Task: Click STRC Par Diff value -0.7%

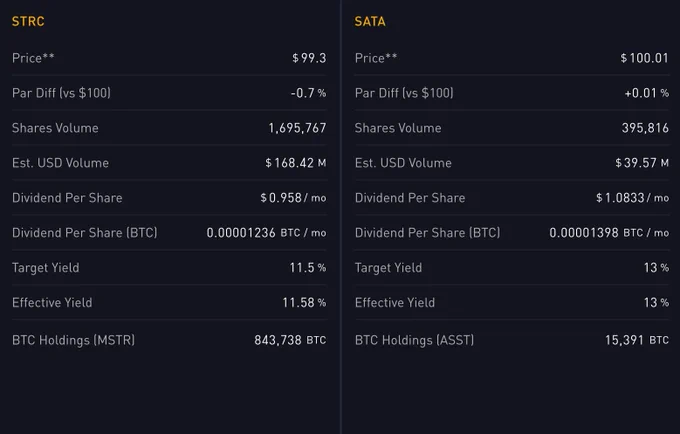Action: coord(308,93)
